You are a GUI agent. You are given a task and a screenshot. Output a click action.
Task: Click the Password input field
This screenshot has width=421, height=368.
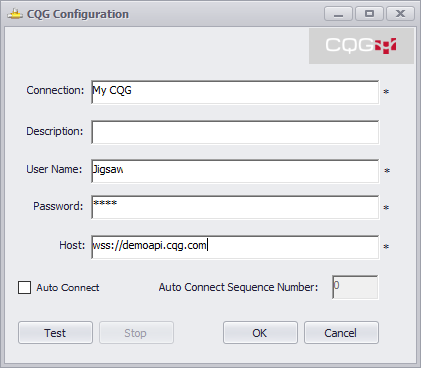tap(235, 207)
